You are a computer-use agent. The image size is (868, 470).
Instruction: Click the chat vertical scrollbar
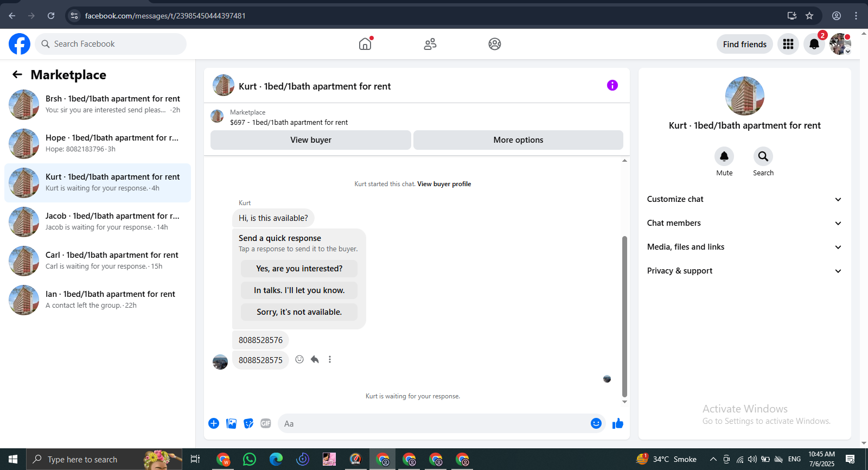tap(624, 316)
